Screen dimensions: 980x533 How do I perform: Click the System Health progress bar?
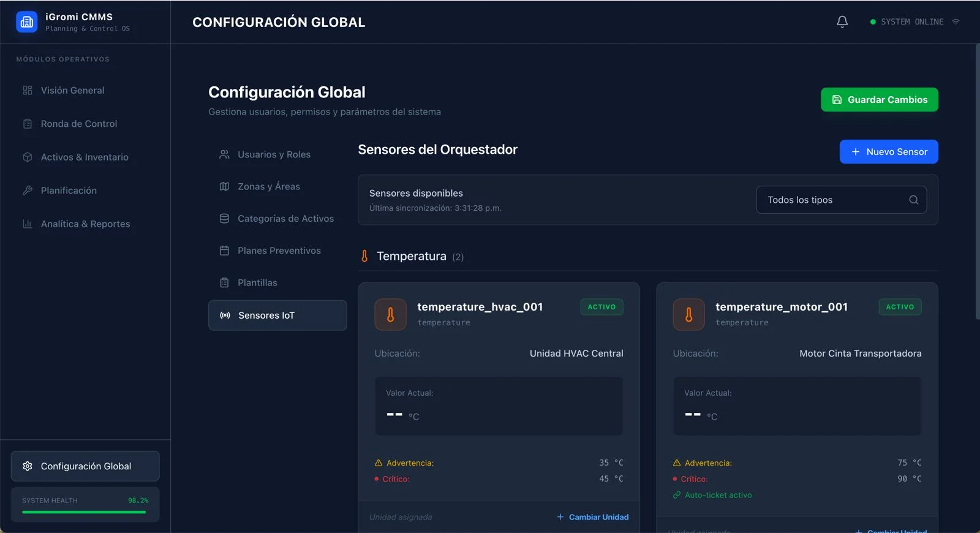(x=84, y=512)
